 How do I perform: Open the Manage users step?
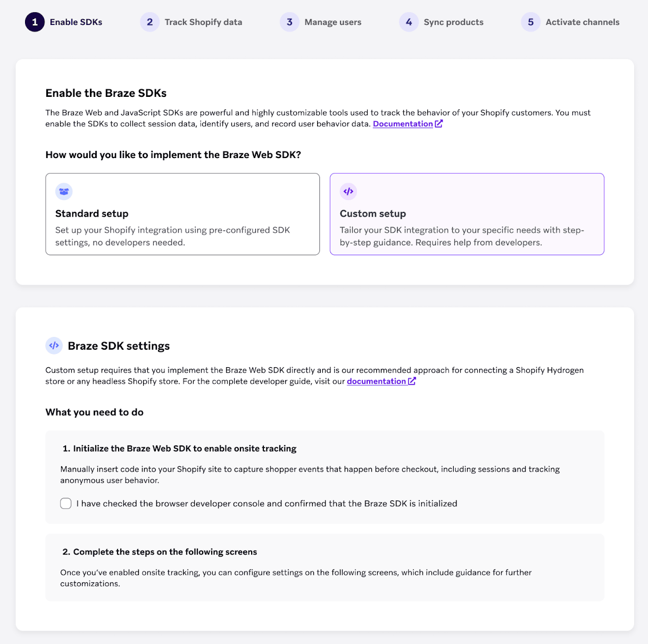333,22
